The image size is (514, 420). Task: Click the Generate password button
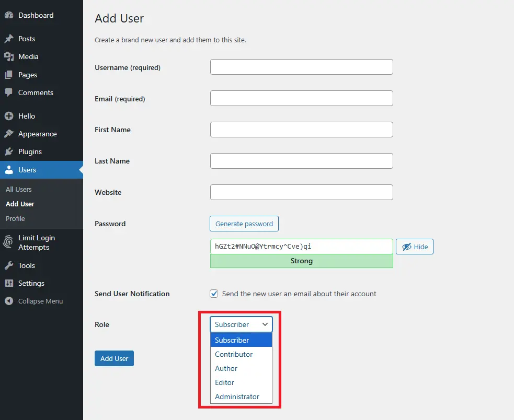244,224
